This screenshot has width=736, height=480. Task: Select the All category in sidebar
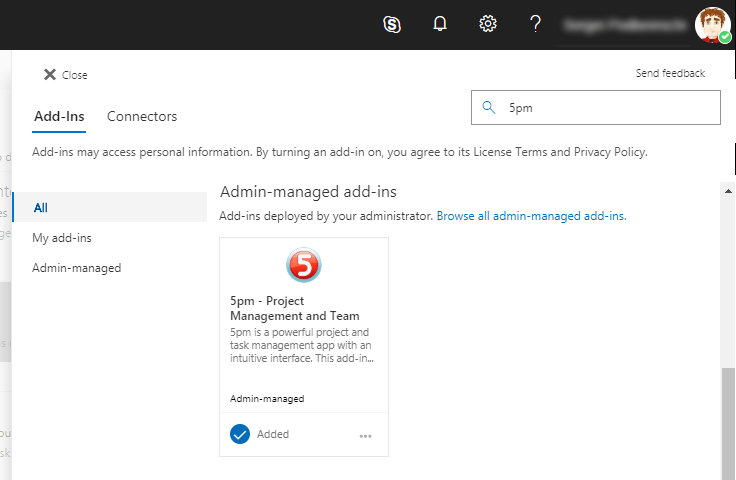40,208
